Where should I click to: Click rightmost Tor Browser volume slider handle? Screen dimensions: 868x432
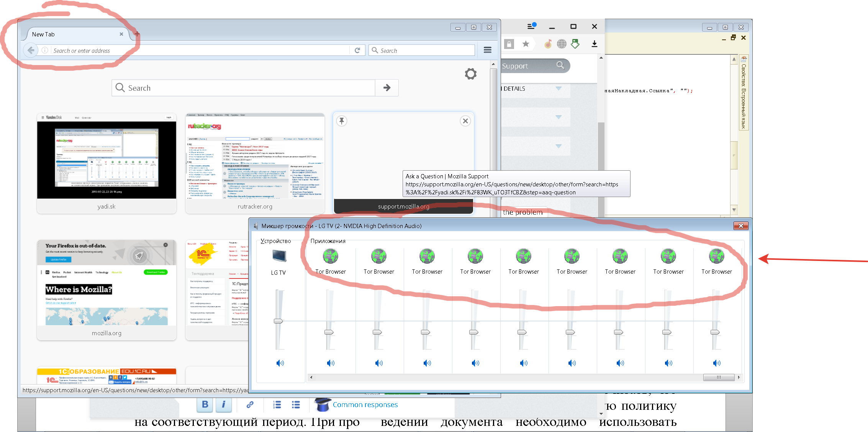[715, 332]
